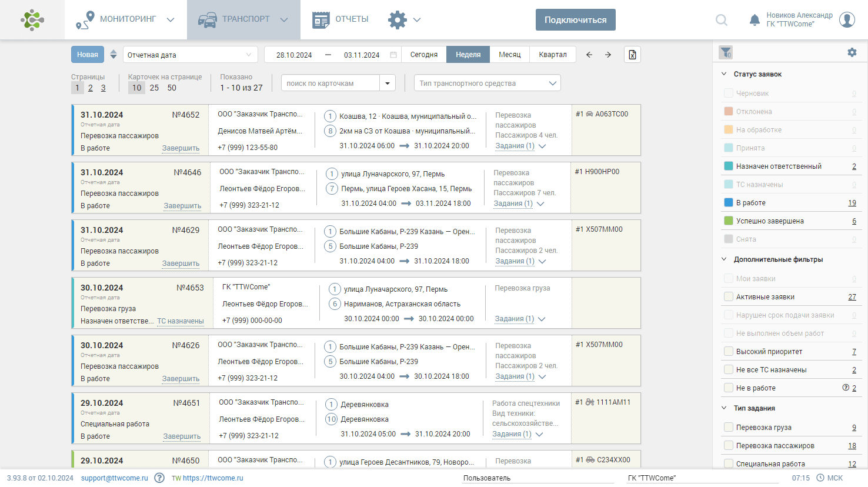Click route point 8 circle in order 4652

(x=330, y=131)
